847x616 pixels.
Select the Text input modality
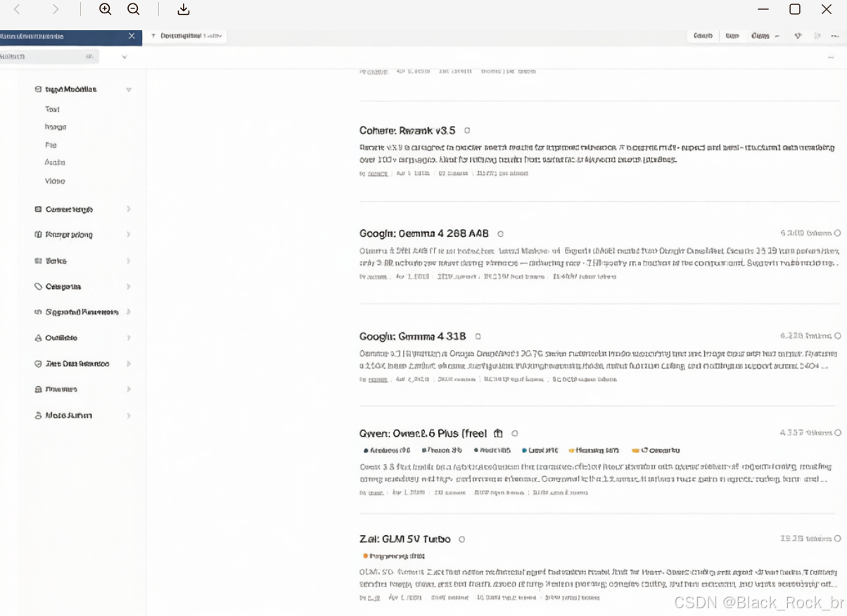pos(52,109)
